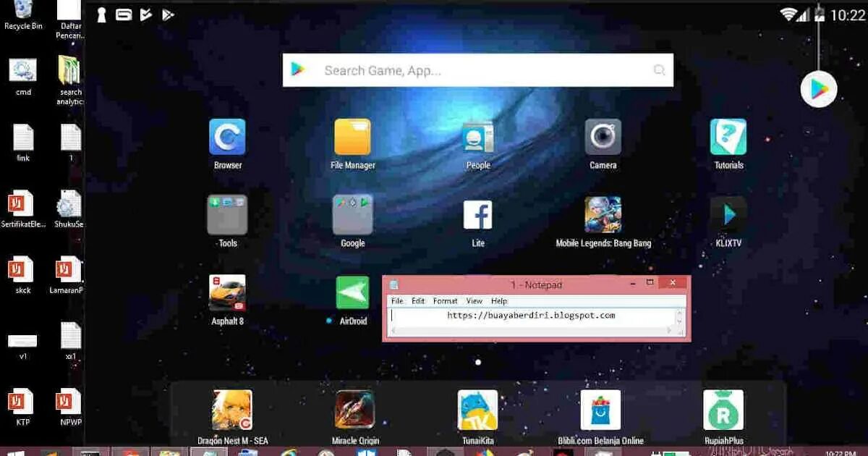868x456 pixels.
Task: Open the keyhole notification icon
Action: point(102,14)
